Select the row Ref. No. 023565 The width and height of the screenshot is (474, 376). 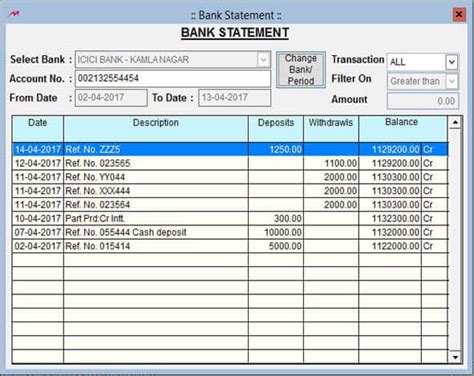230,163
